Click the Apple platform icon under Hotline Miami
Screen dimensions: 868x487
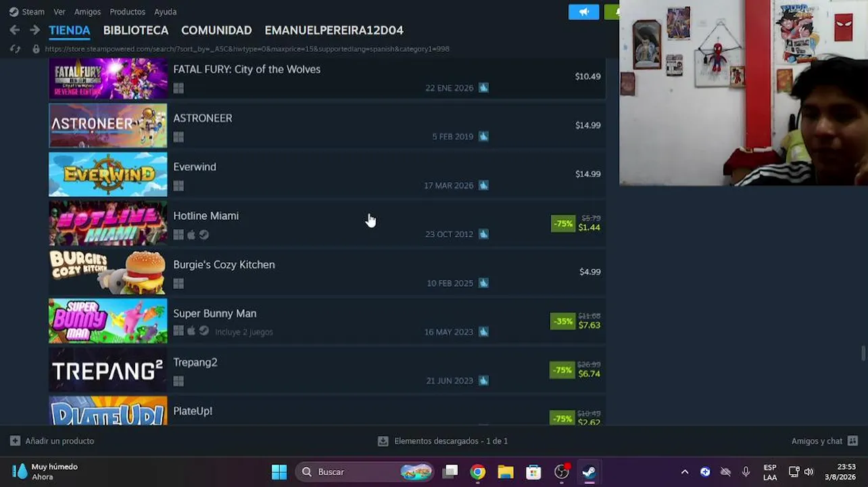[x=191, y=235]
